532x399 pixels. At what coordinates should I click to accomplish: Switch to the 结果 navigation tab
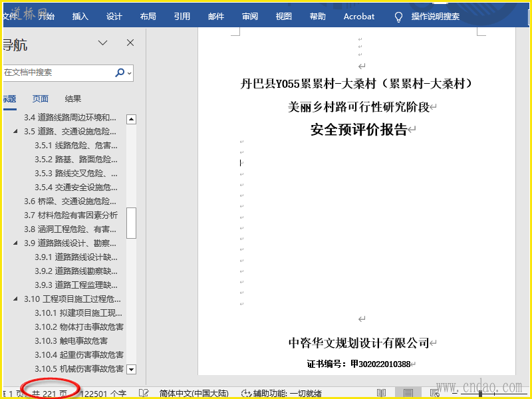pyautogui.click(x=73, y=98)
